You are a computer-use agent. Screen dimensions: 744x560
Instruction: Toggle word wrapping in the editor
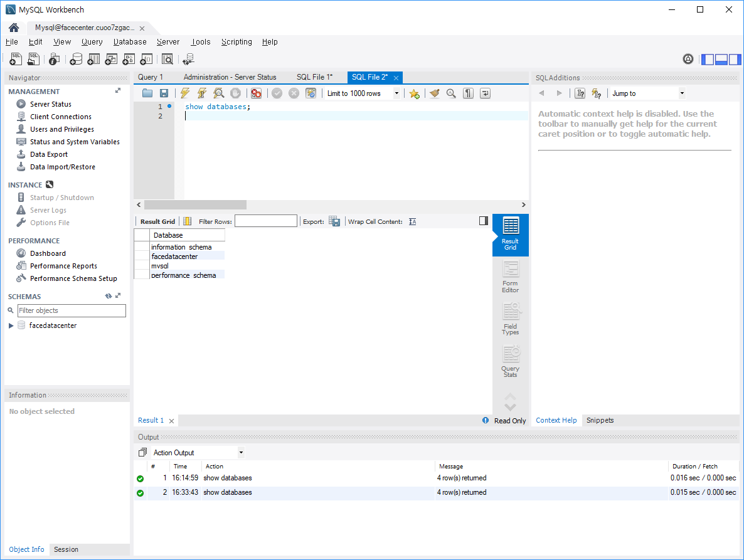pyautogui.click(x=485, y=93)
